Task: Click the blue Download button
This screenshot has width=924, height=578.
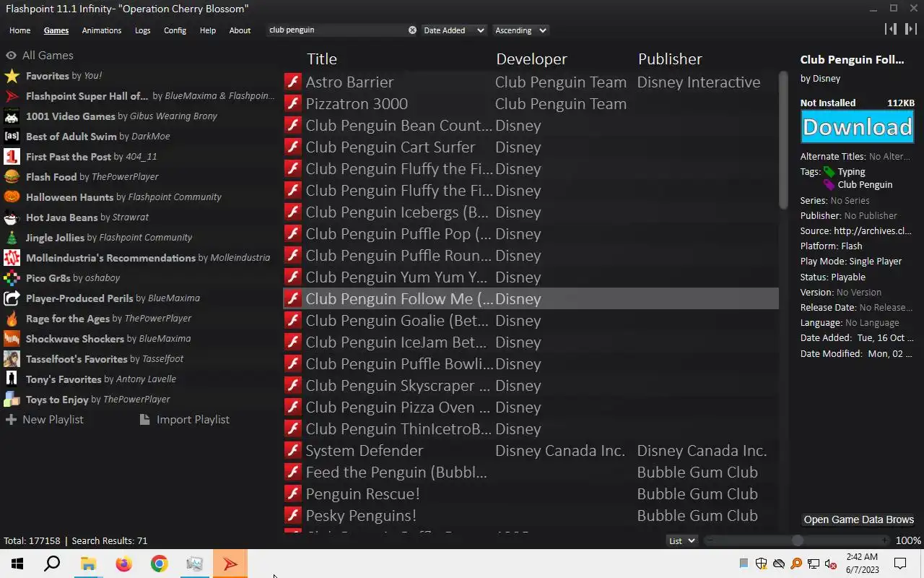Action: (x=858, y=127)
